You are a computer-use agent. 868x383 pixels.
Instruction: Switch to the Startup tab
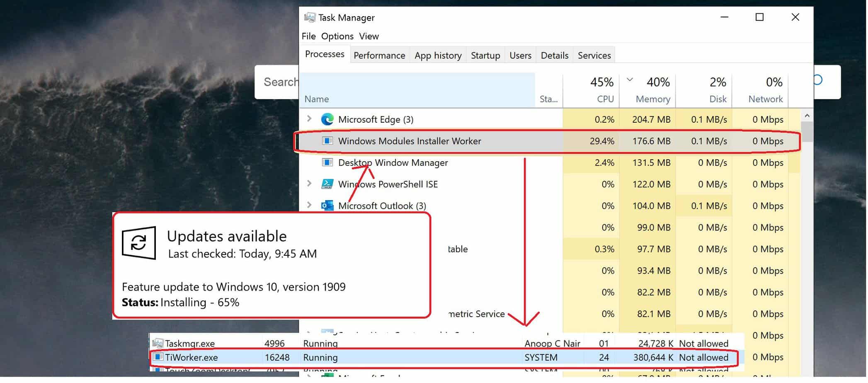[485, 56]
